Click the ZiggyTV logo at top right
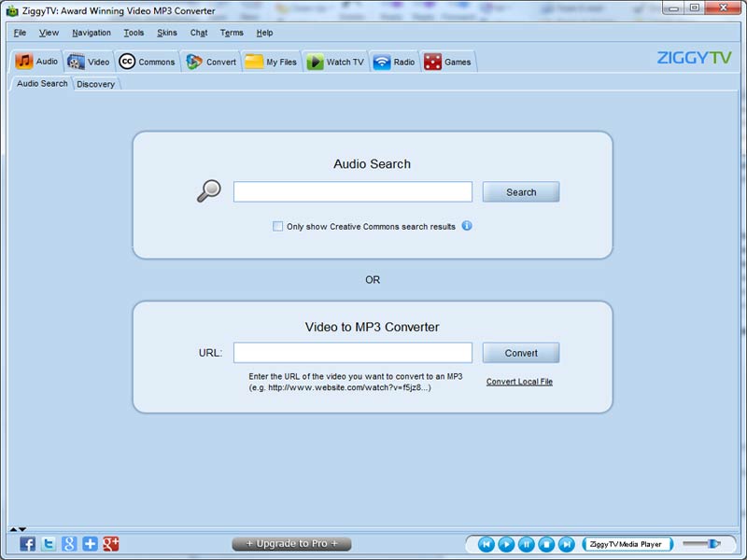The width and height of the screenshot is (747, 560). 694,58
